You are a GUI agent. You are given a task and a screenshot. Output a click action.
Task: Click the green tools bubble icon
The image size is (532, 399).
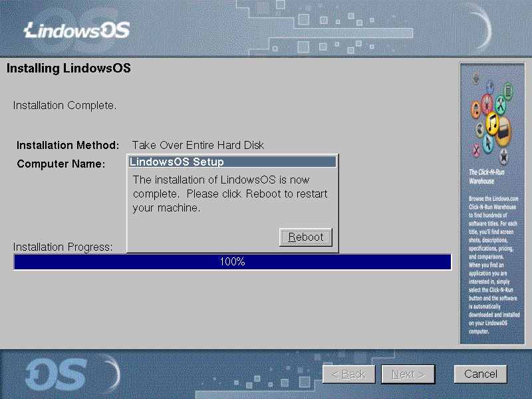500,105
